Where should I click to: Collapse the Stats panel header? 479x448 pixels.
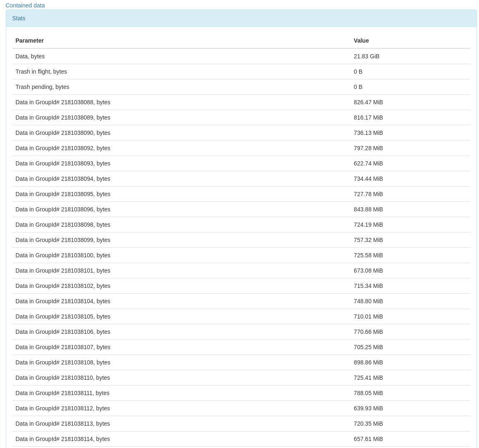(19, 18)
